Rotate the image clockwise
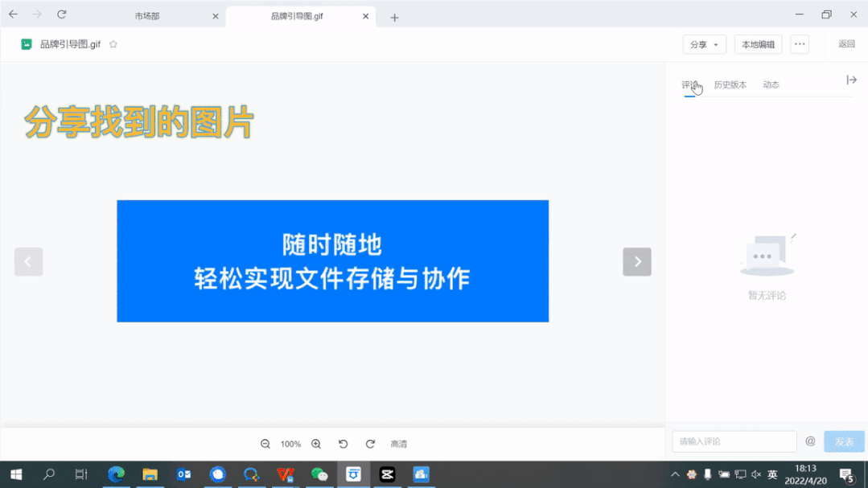 click(370, 443)
